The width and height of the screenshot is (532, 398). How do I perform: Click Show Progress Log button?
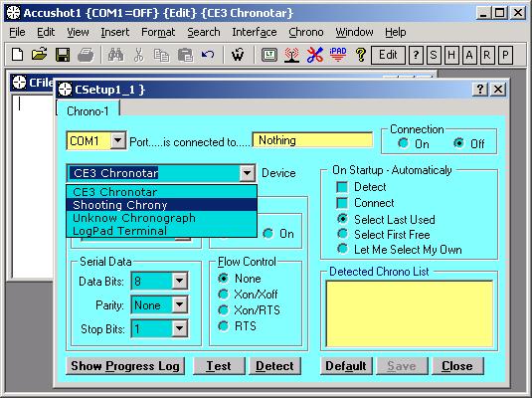pos(125,366)
